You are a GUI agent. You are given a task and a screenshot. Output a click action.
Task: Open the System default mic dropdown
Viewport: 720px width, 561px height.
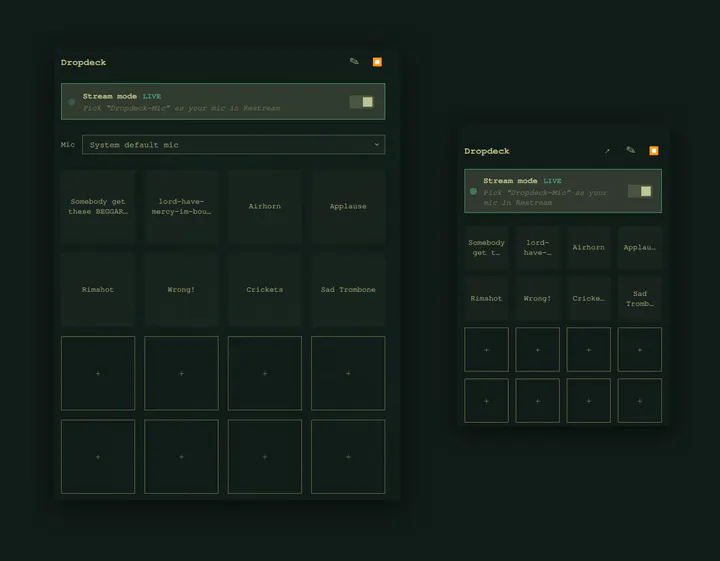tap(233, 145)
